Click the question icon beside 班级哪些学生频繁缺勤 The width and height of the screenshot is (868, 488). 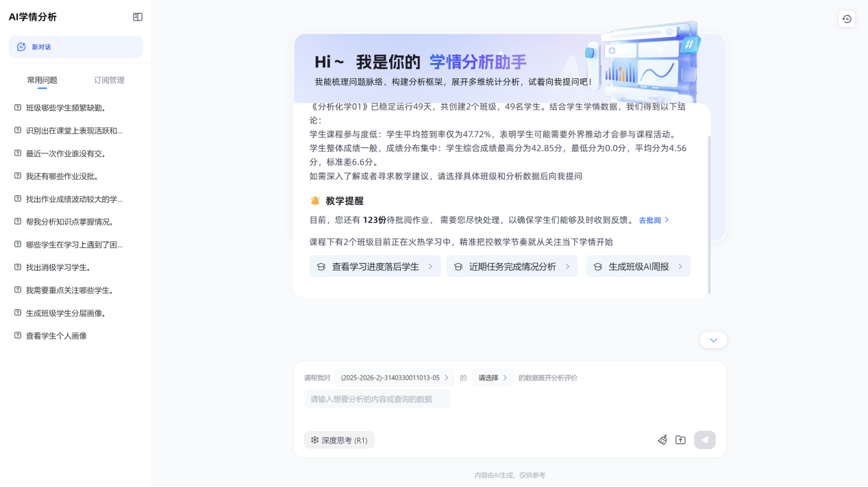coord(18,108)
